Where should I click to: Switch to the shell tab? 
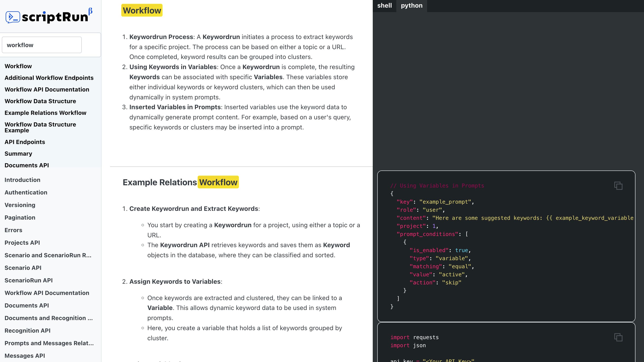384,5
